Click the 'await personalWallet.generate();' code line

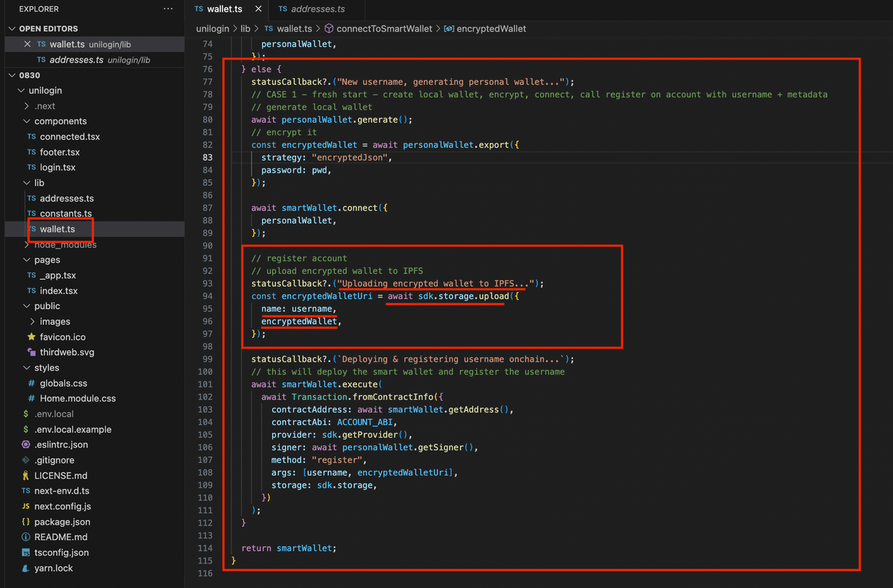click(x=332, y=119)
